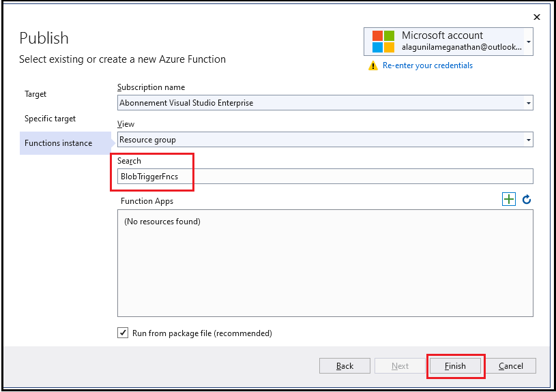Toggle Run from package file checkbox
The width and height of the screenshot is (556, 392).
pos(123,333)
